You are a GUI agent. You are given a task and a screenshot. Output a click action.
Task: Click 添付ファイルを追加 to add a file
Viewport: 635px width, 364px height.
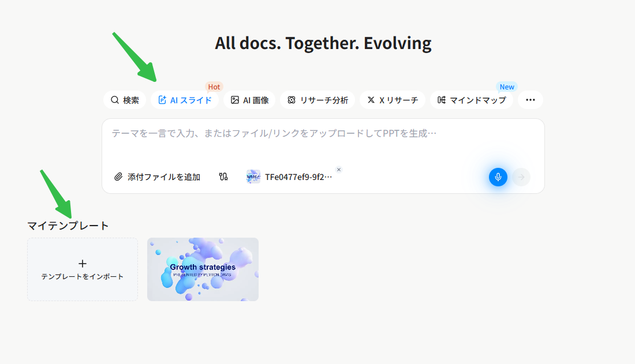click(x=157, y=177)
